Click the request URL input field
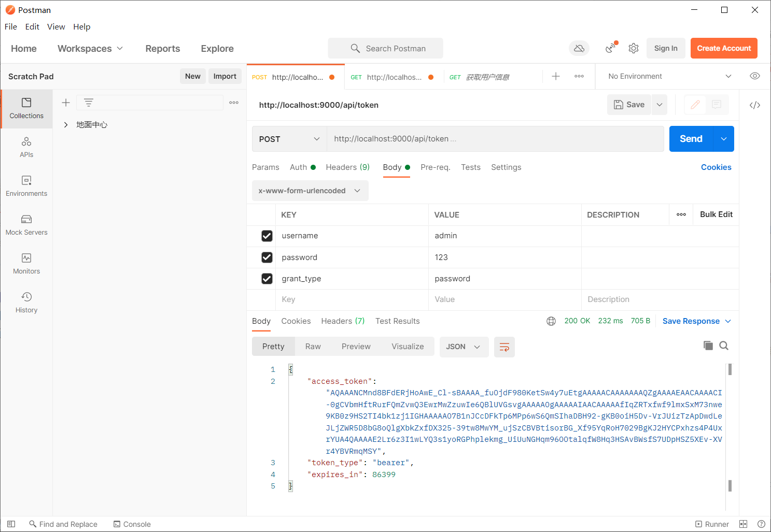This screenshot has width=771, height=532. point(495,139)
